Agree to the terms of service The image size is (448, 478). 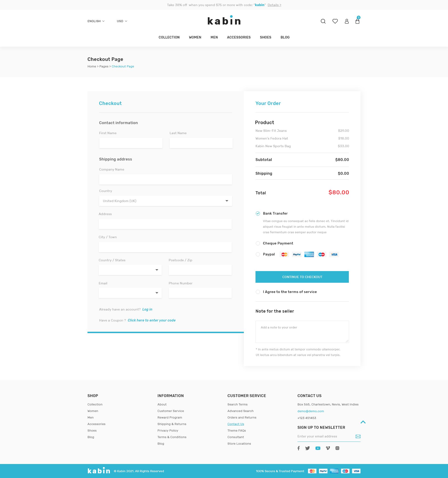coord(258,292)
